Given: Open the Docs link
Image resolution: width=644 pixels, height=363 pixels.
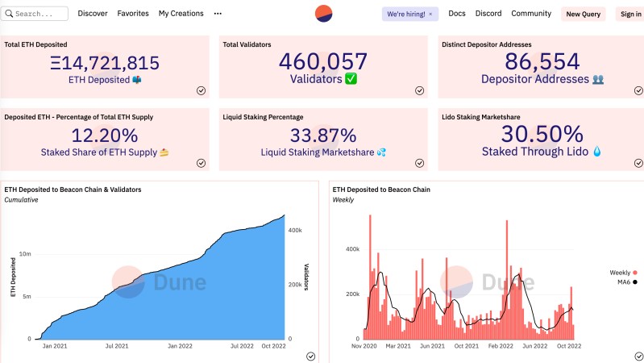Looking at the screenshot, I should 457,14.
